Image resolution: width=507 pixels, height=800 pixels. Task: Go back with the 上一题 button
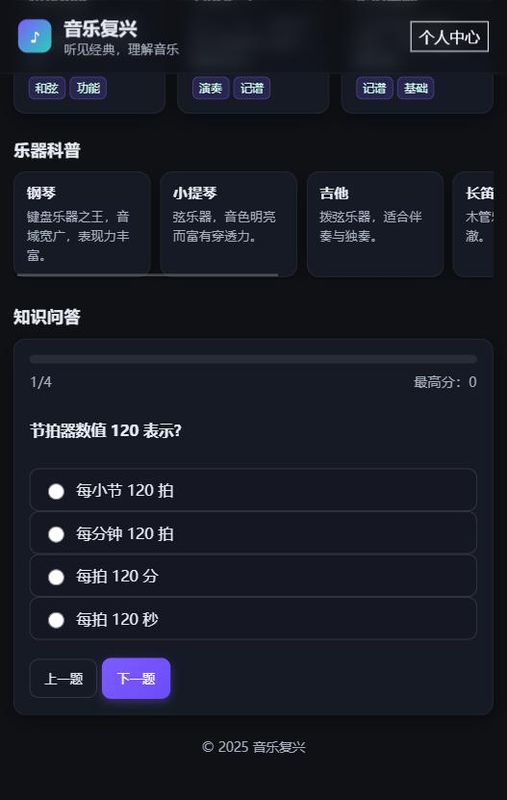tap(63, 679)
